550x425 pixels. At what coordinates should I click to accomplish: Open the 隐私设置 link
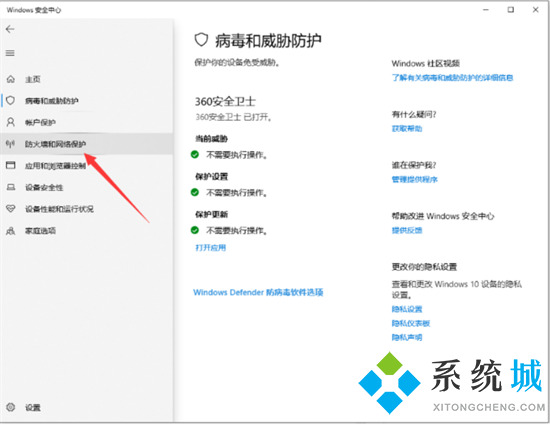(407, 309)
